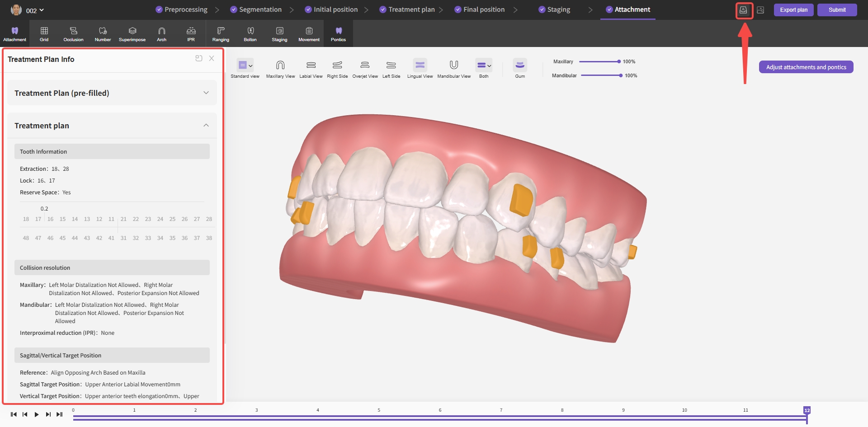This screenshot has width=868, height=427.
Task: Click tooth 46 in tooth chart
Action: tap(50, 238)
